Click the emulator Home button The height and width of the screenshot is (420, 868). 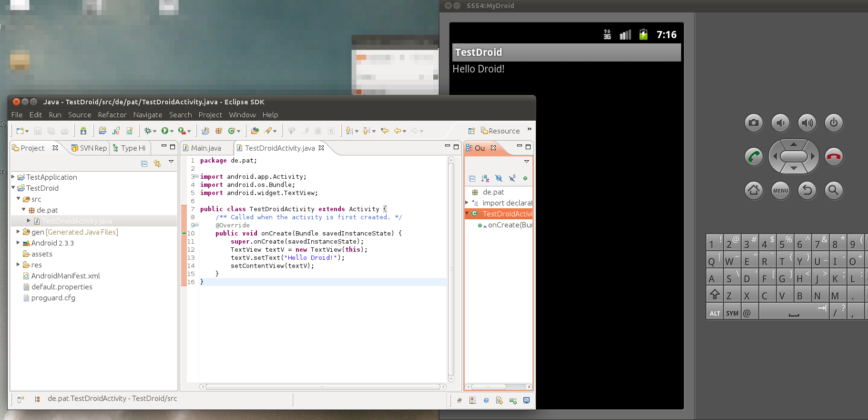[x=754, y=190]
